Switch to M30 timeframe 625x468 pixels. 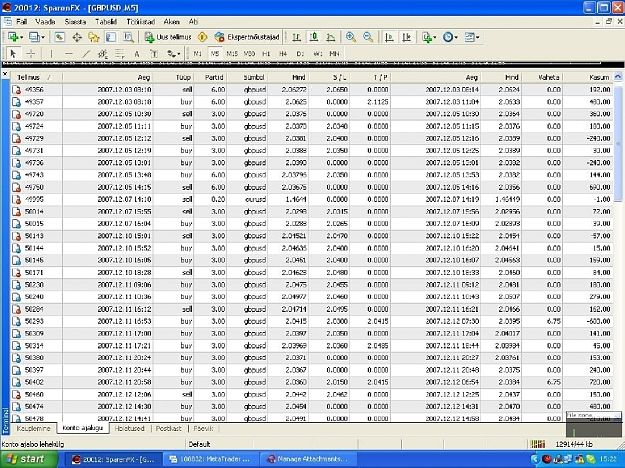click(249, 53)
